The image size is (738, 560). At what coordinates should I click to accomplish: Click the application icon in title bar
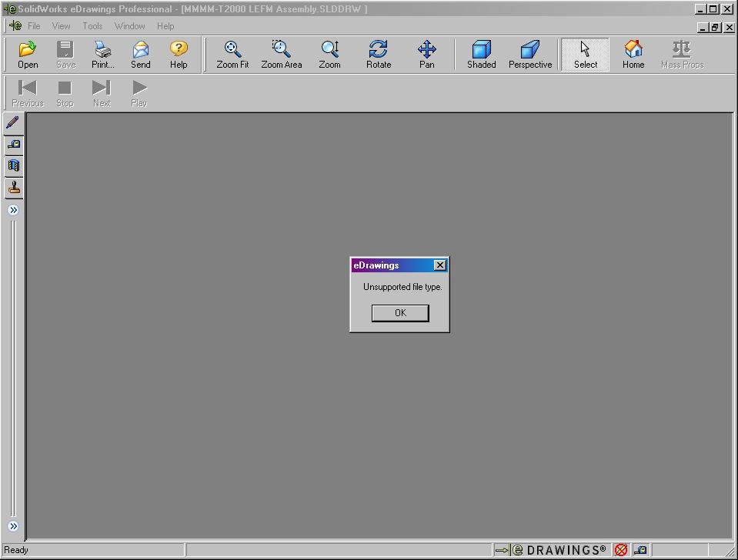click(x=9, y=9)
